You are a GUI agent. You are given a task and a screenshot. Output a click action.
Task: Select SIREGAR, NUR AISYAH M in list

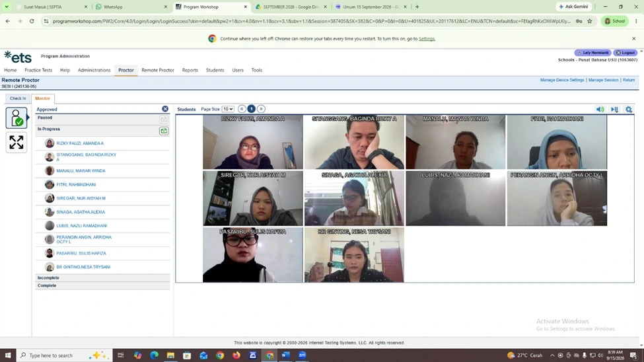[81, 198]
